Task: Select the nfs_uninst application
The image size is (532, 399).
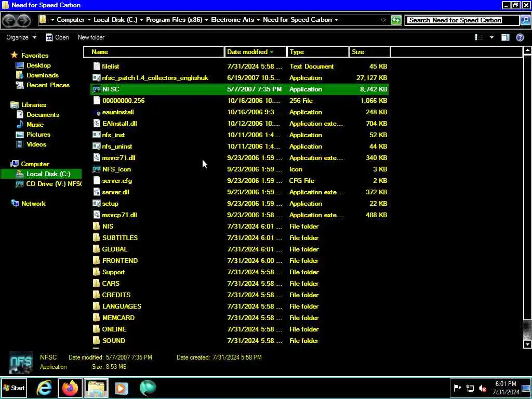Action: 117,146
